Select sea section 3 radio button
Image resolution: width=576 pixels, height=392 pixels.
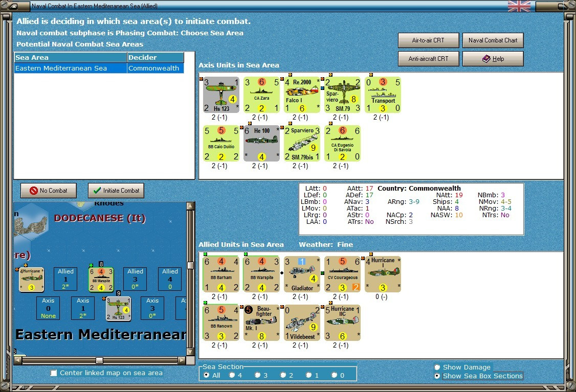[x=257, y=375]
